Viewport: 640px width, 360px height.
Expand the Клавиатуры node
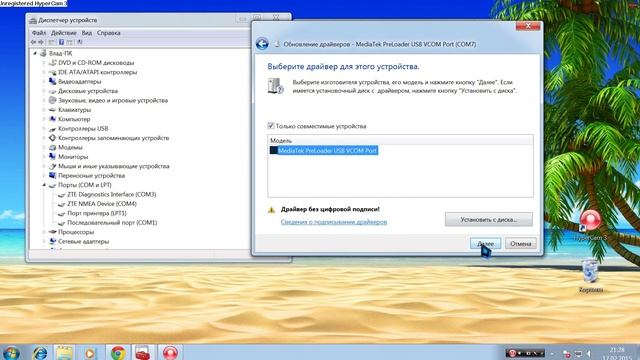tap(44, 109)
